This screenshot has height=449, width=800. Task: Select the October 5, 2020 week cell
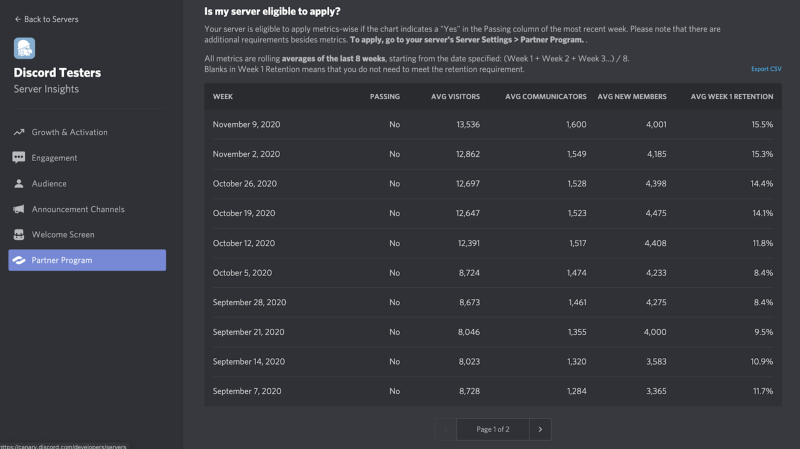point(242,273)
